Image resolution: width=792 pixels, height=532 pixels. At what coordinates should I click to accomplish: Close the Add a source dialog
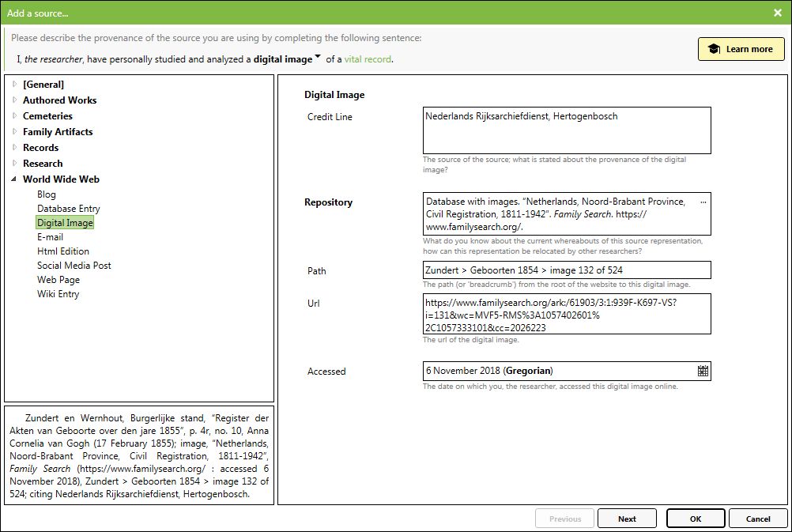click(x=778, y=13)
